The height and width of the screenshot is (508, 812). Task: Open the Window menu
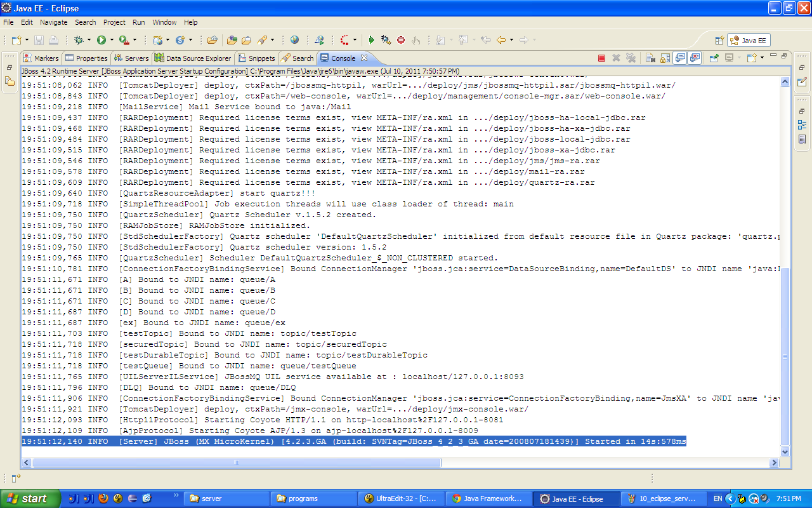tap(164, 22)
